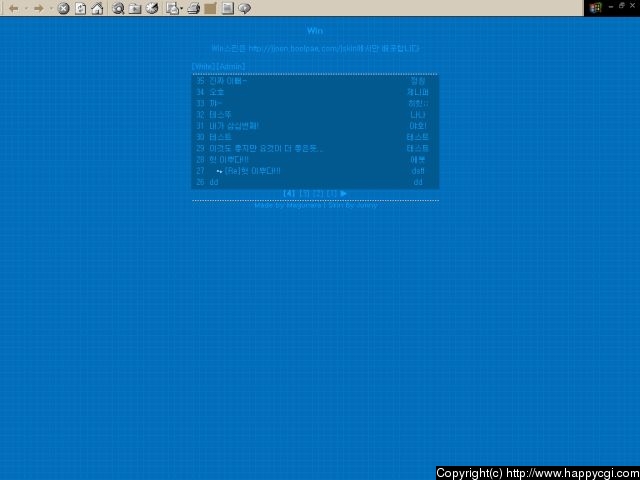Click the tan square toolbar icon

tap(210, 9)
